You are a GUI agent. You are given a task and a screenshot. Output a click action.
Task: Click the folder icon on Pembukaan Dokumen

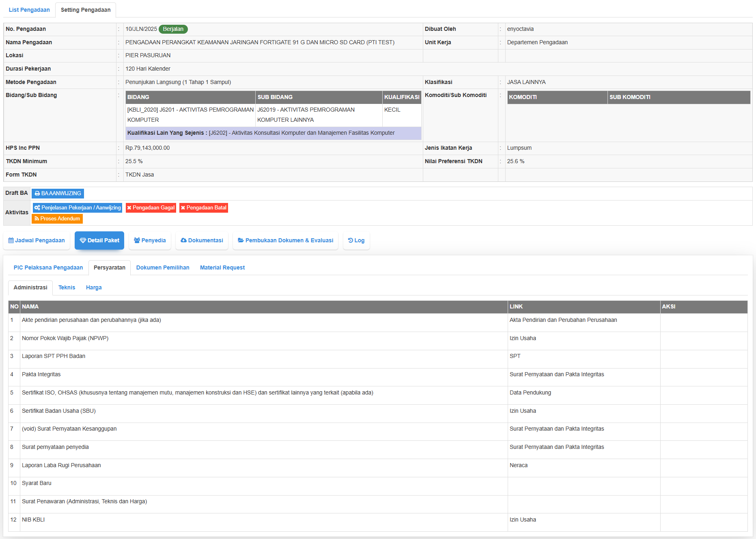pos(241,241)
